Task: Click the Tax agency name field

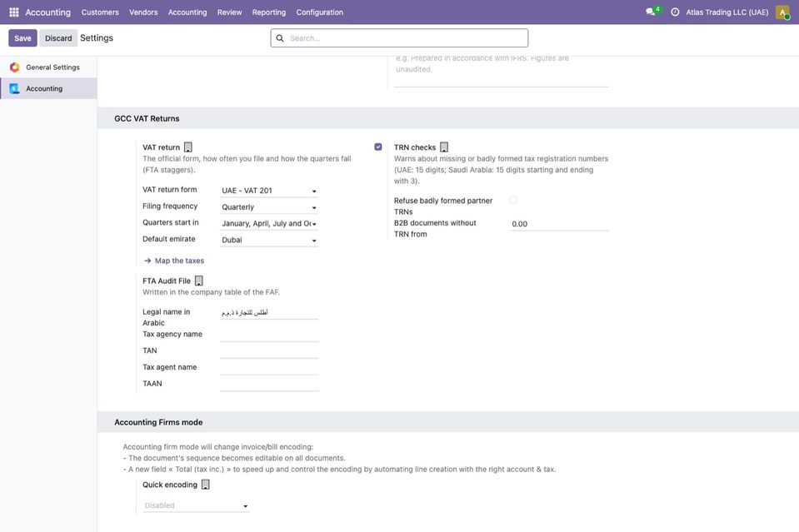Action: [269, 335]
